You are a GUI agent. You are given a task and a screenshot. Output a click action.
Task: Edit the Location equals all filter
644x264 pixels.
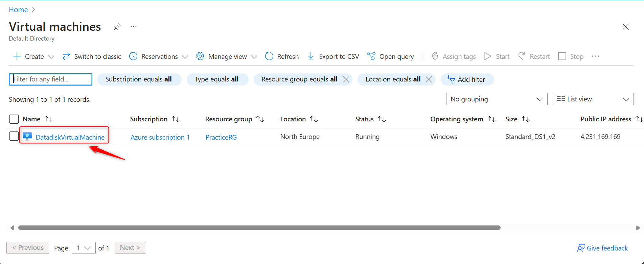pyautogui.click(x=393, y=79)
